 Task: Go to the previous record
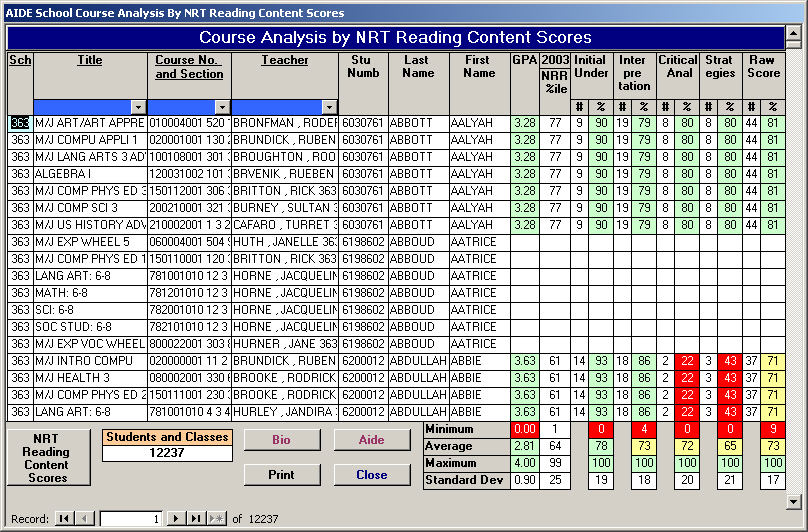pyautogui.click(x=85, y=519)
